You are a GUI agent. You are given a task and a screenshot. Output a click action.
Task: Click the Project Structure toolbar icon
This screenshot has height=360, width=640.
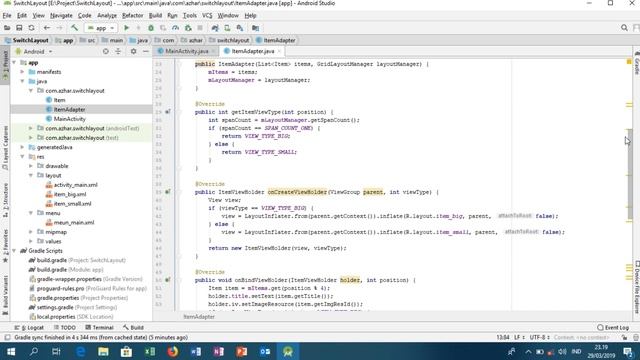point(256,28)
